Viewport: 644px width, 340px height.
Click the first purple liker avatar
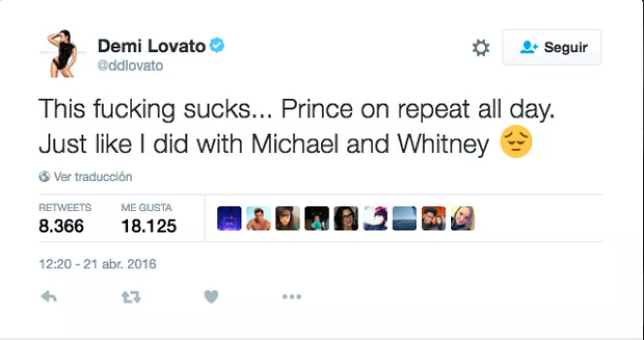pyautogui.click(x=229, y=219)
